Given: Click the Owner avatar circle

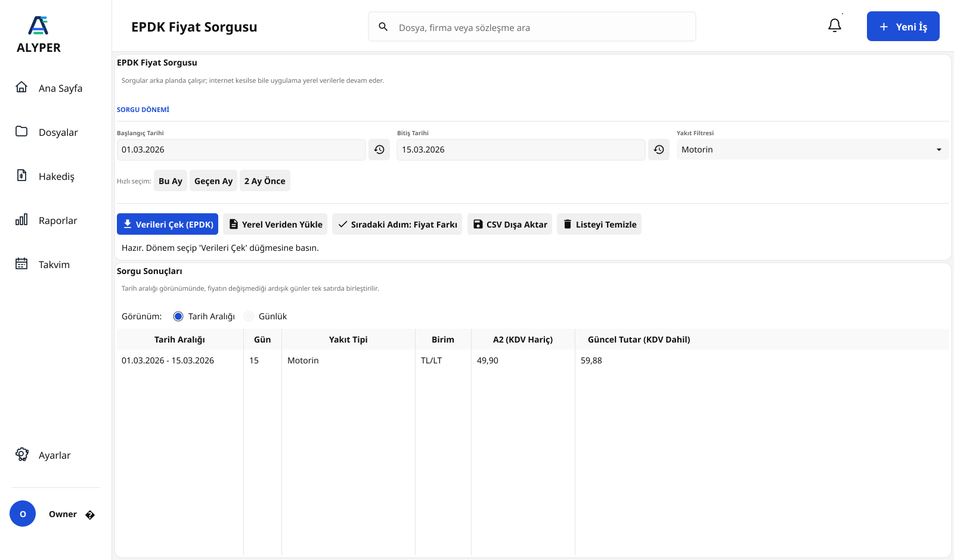Looking at the screenshot, I should click(23, 514).
